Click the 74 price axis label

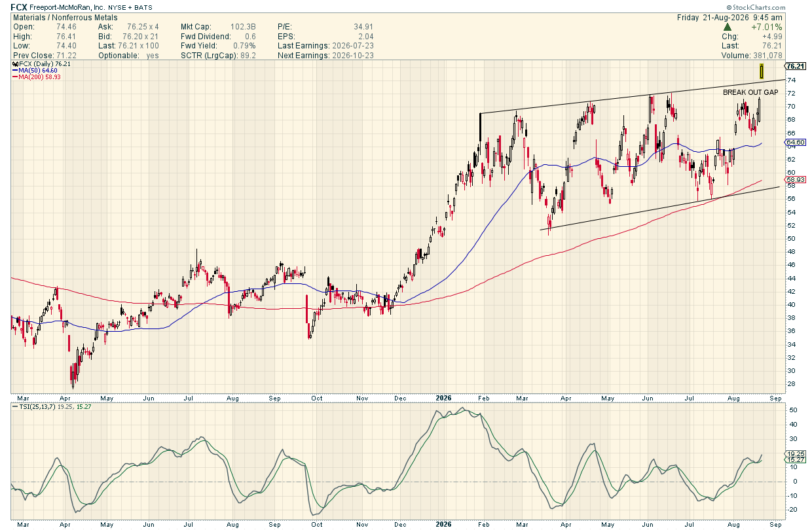(x=790, y=80)
